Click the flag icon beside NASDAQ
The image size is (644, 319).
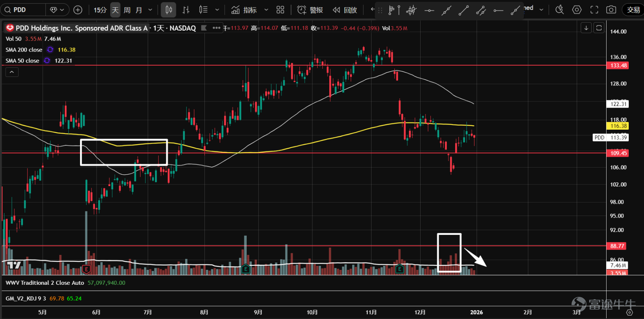(x=204, y=28)
